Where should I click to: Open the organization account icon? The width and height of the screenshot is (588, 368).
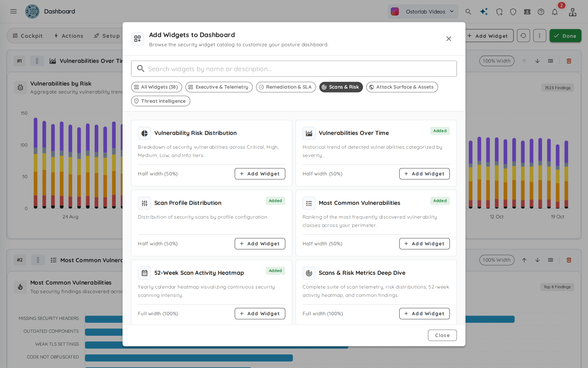572,12
